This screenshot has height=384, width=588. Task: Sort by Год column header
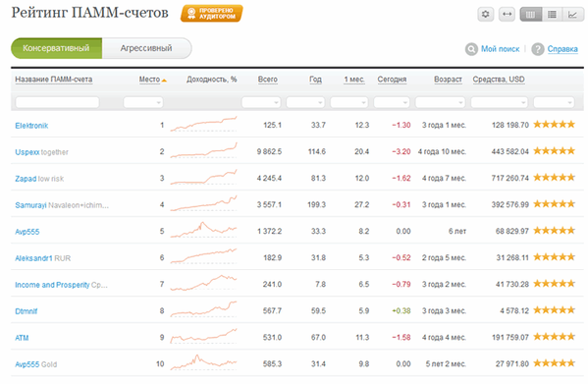tap(315, 80)
